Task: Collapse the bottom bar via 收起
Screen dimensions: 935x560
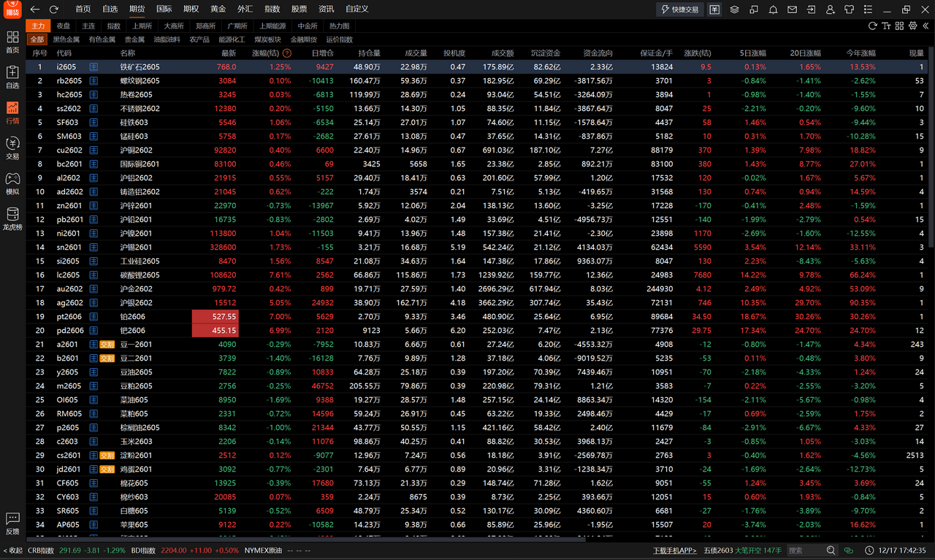Action: (12, 551)
